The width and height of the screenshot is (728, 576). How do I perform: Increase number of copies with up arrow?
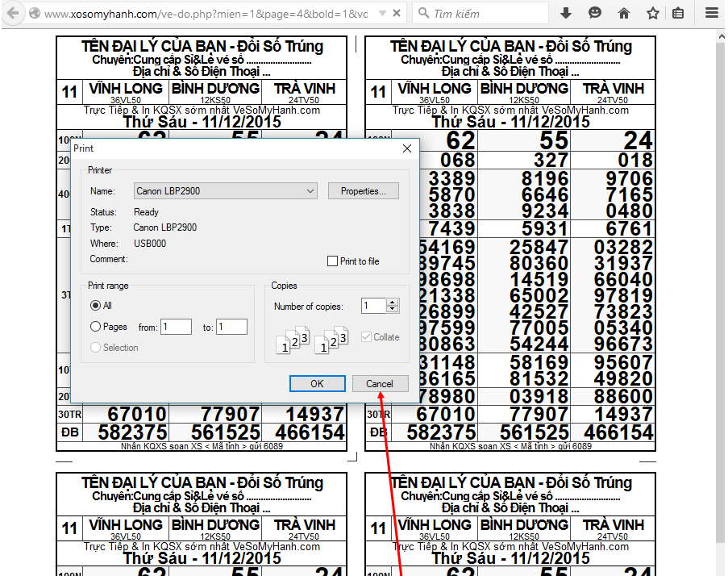coord(393,303)
